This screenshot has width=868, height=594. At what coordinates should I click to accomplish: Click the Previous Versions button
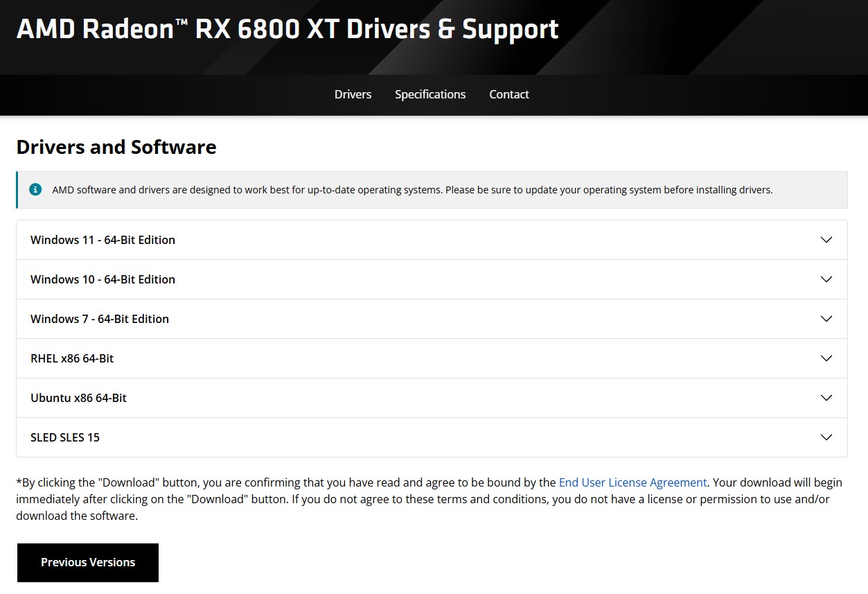[88, 562]
